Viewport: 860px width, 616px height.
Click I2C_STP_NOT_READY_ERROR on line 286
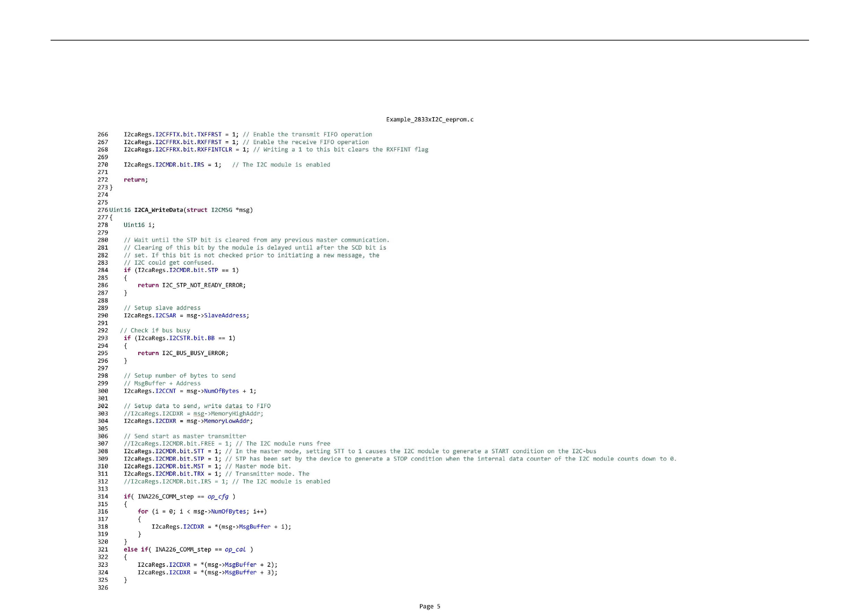(203, 285)
